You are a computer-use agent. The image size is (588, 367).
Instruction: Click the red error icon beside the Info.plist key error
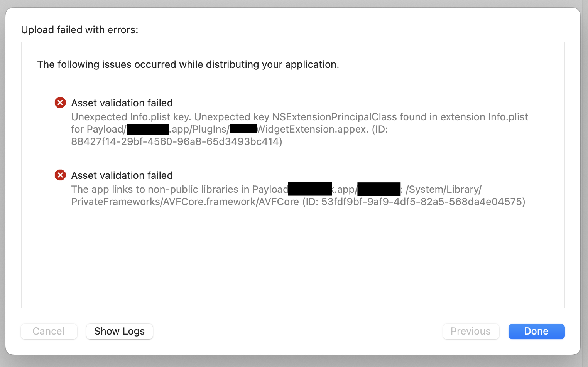(60, 103)
